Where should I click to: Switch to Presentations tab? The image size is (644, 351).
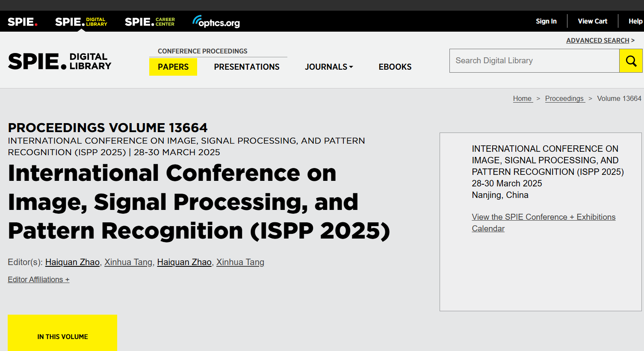click(x=247, y=67)
